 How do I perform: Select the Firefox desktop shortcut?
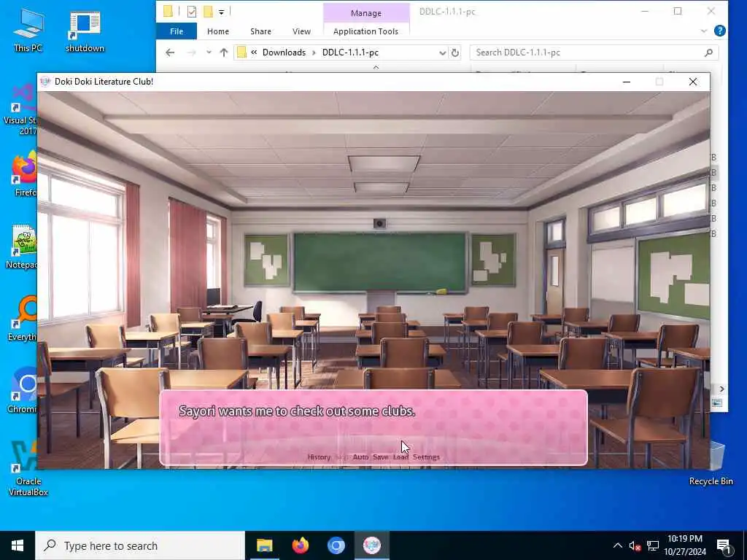pos(23,174)
